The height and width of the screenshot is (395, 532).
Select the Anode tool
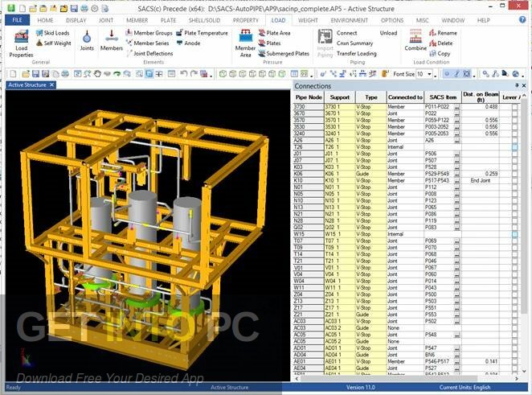(188, 43)
